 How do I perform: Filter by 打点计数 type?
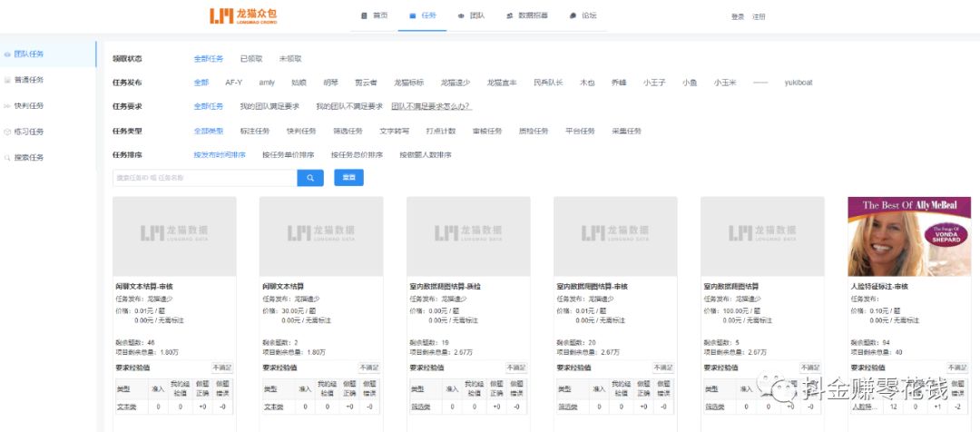[x=441, y=132]
